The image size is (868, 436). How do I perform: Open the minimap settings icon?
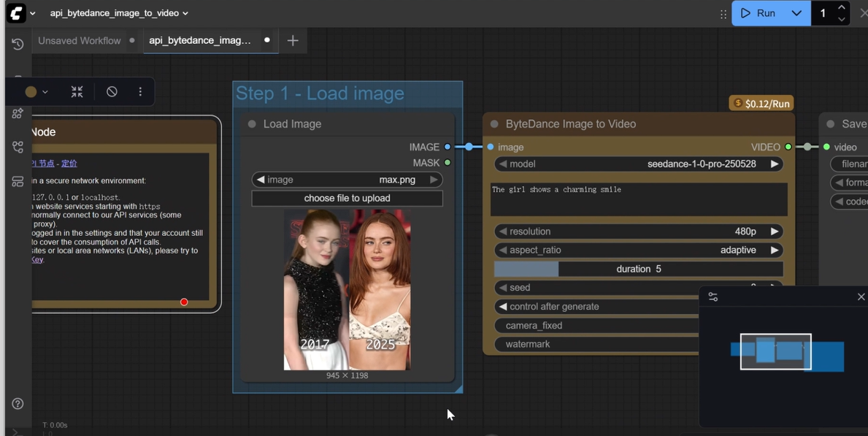[x=713, y=297]
